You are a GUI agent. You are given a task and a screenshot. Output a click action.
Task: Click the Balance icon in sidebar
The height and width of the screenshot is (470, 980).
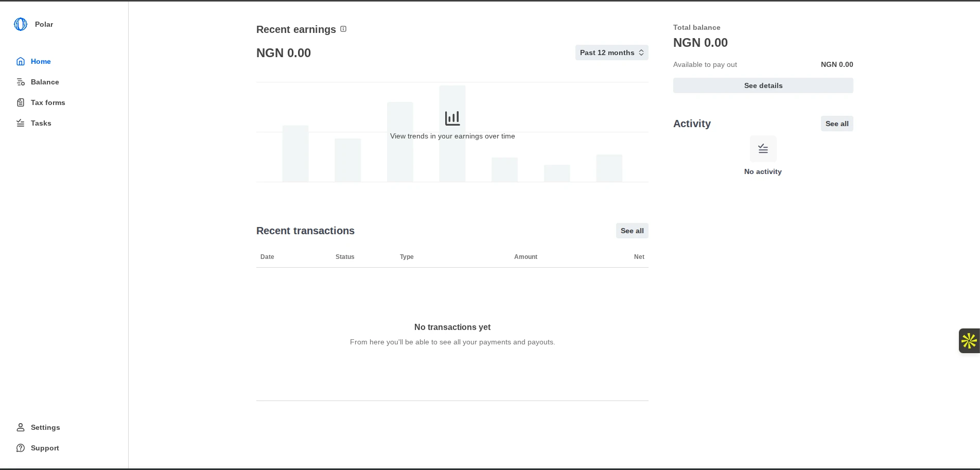coord(21,82)
